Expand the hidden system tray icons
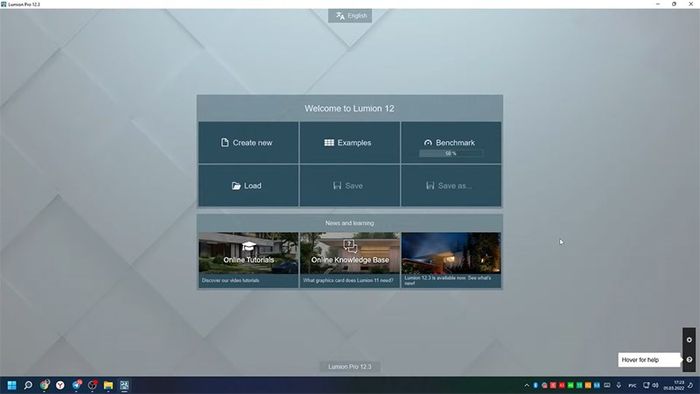The image size is (700, 394). click(x=527, y=386)
